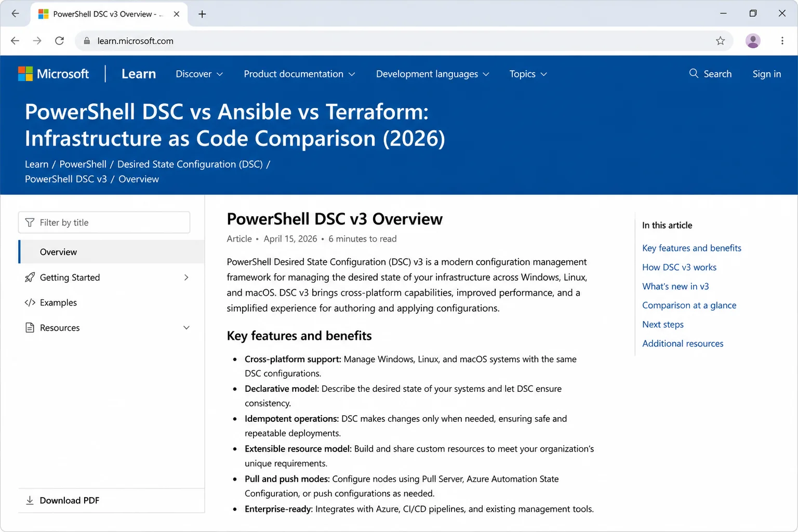
Task: Click the Sign in link
Action: 767,74
